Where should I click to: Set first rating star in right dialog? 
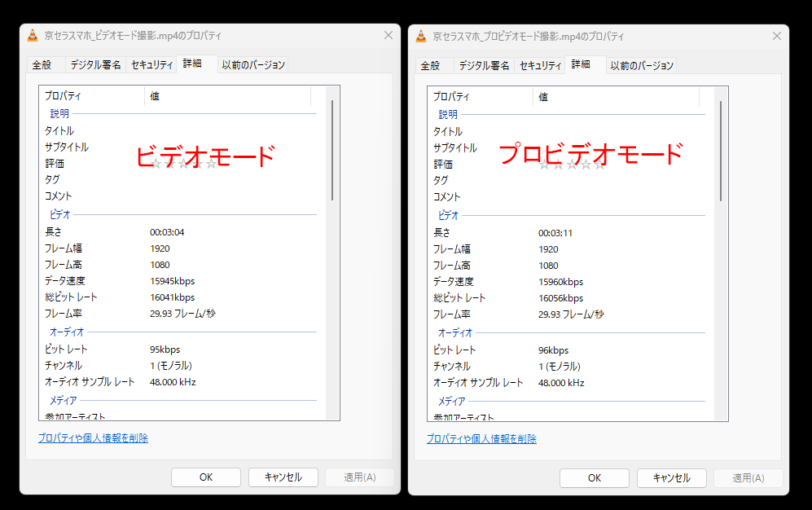pos(545,165)
